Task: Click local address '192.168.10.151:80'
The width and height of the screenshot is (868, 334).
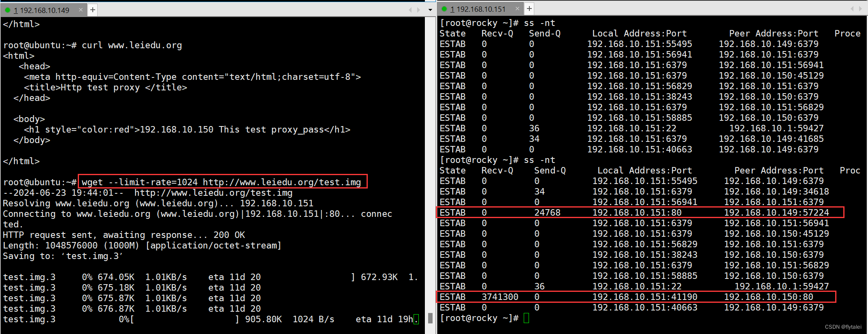Action: [x=637, y=213]
